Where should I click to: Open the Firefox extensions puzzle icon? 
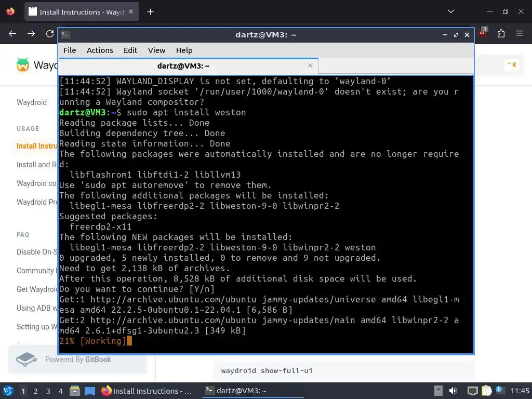coord(501,33)
